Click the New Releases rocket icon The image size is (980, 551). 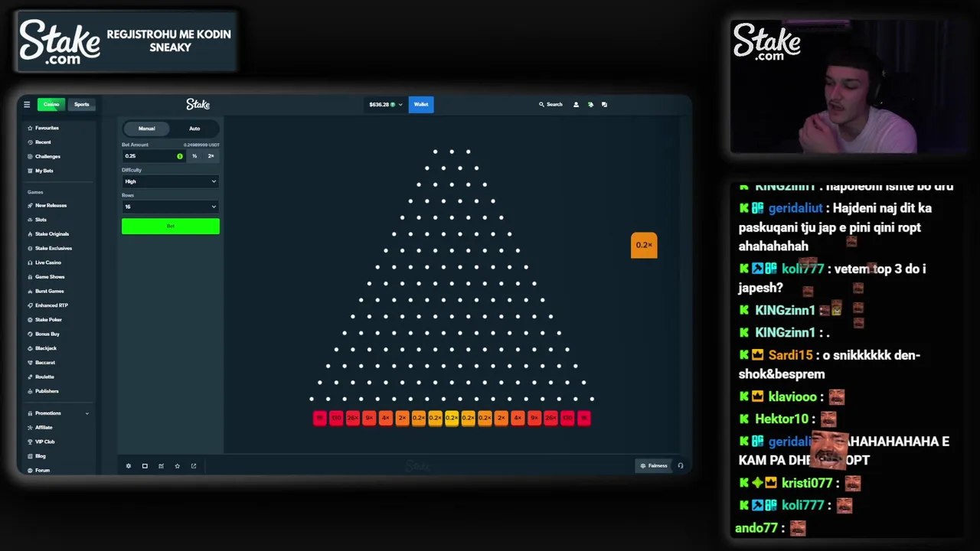click(30, 205)
